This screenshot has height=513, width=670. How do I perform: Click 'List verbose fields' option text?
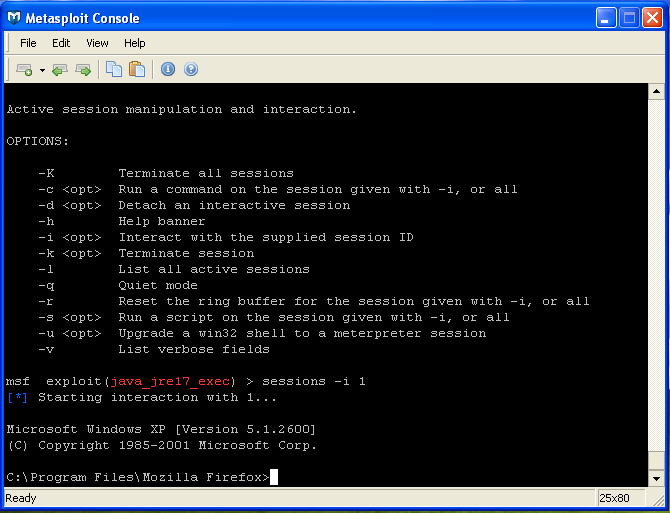(x=194, y=349)
